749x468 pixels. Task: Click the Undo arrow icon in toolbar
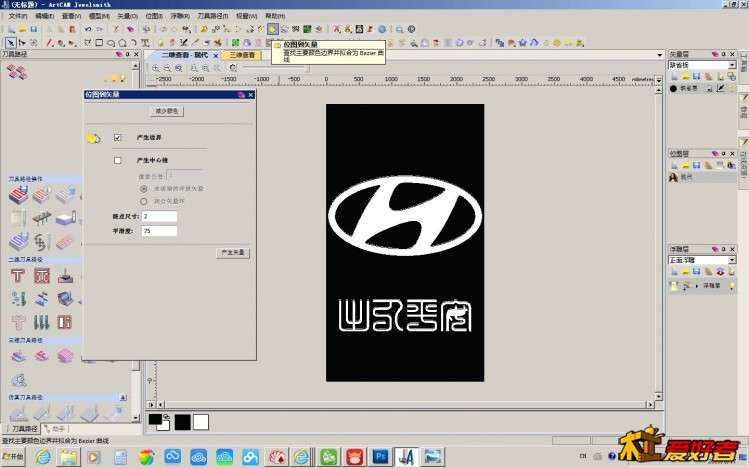pyautogui.click(x=88, y=29)
